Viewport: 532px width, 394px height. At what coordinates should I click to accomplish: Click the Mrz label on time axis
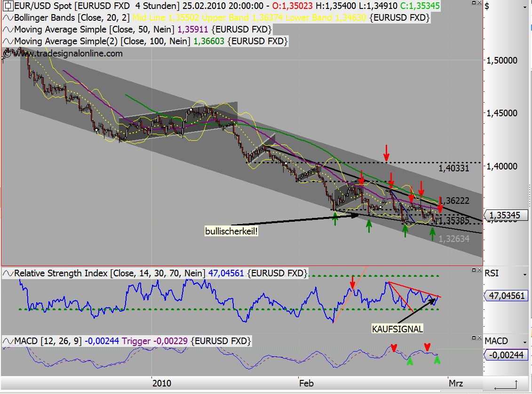point(456,384)
